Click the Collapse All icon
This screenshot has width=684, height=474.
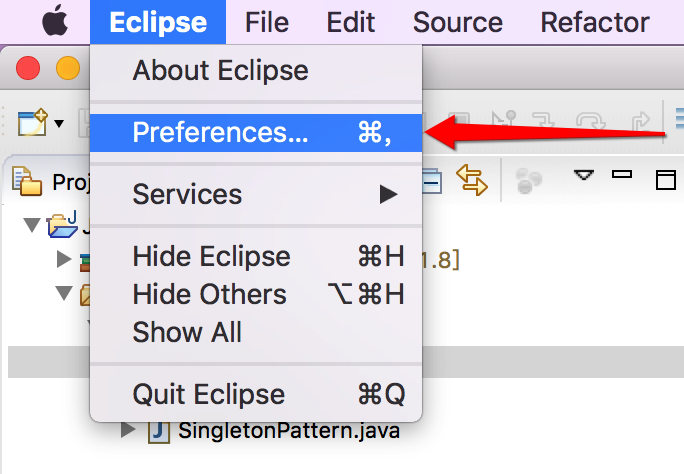coord(432,181)
